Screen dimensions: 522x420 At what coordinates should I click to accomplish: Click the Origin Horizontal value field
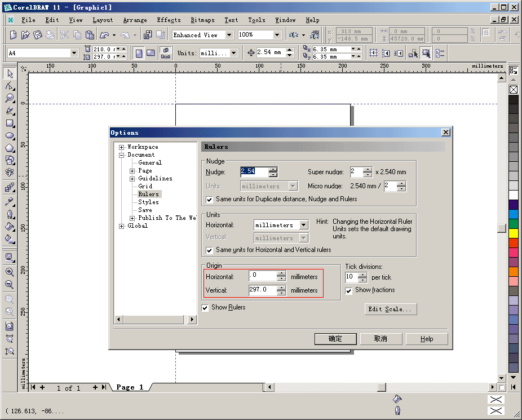pos(262,276)
